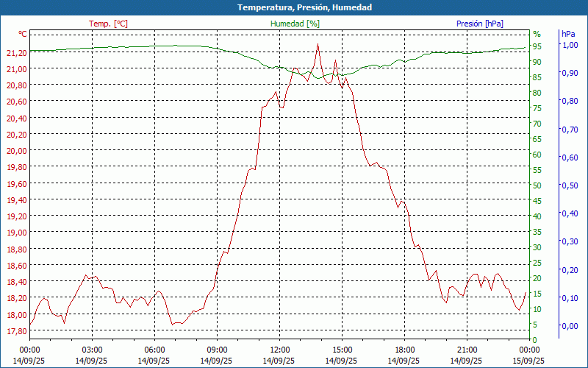Click the '19,40' temperature axis value

coord(17,200)
